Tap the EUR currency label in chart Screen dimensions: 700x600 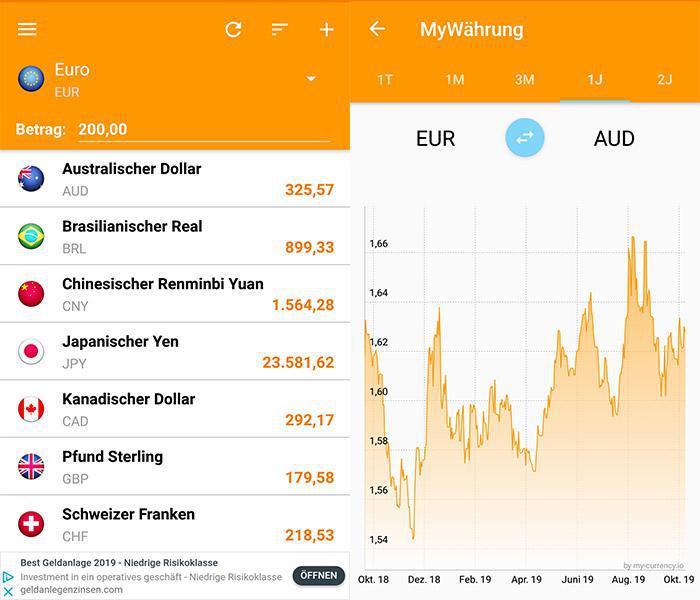point(436,138)
